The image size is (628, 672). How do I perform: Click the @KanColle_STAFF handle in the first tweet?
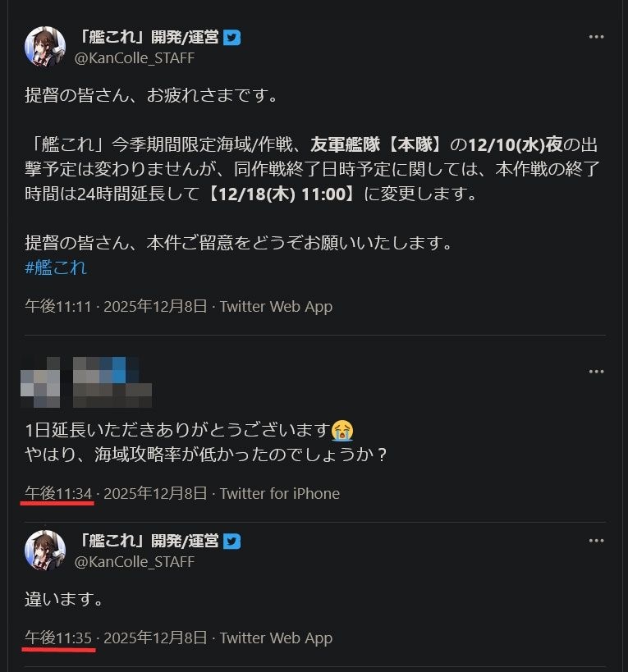pos(135,58)
